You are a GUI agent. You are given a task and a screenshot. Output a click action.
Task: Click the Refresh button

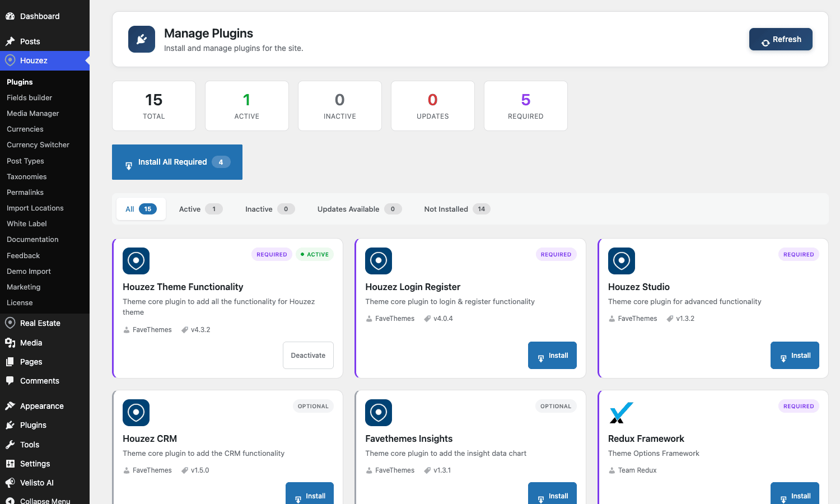click(781, 39)
